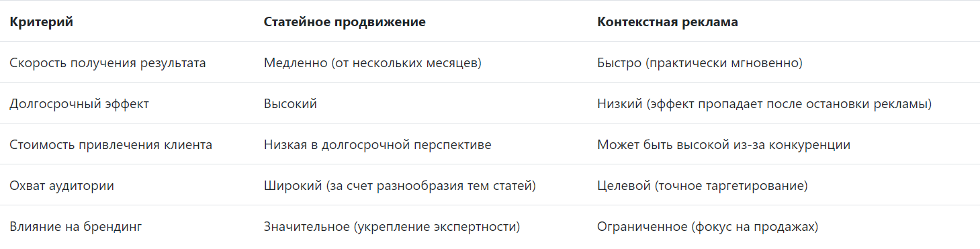Click the Может быть высокой из-за конкуренции cell
980x249 pixels.
pos(723,145)
